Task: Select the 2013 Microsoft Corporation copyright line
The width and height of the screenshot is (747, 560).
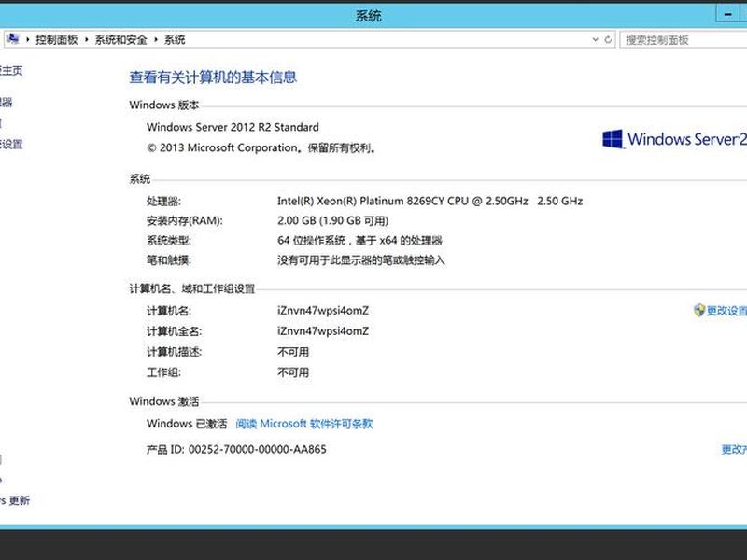Action: tap(261, 148)
